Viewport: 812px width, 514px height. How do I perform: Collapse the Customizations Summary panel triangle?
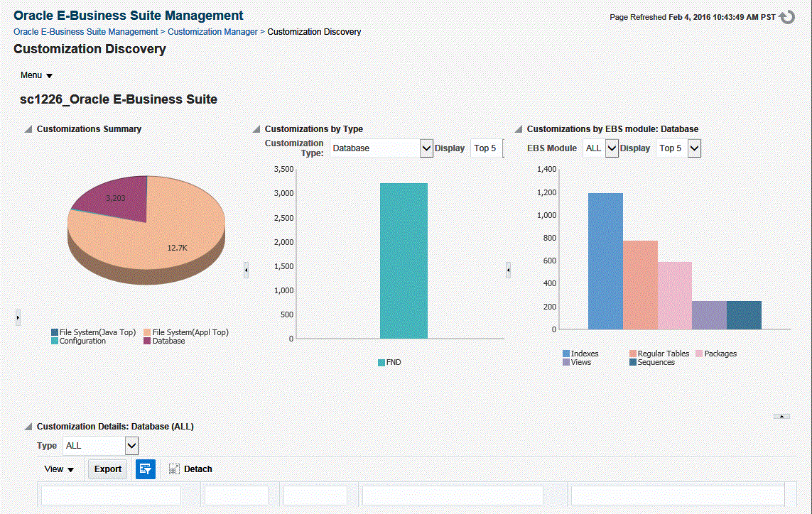click(28, 129)
